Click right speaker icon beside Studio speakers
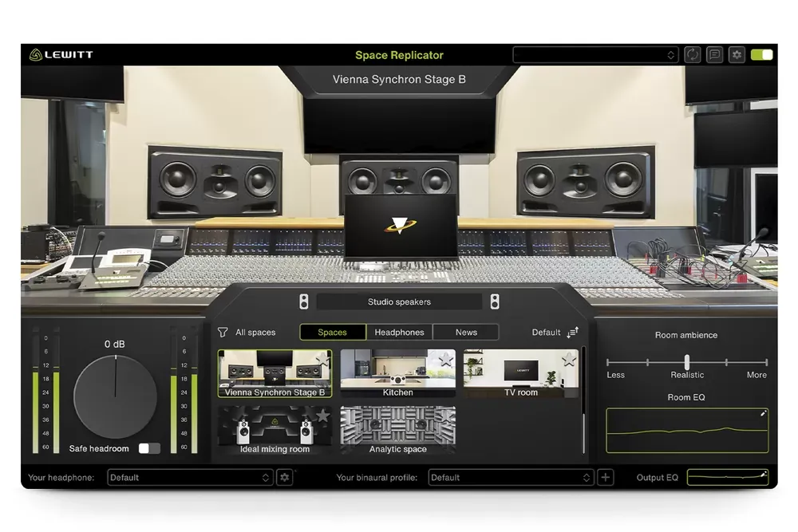This screenshot has height=532, width=798. [495, 301]
